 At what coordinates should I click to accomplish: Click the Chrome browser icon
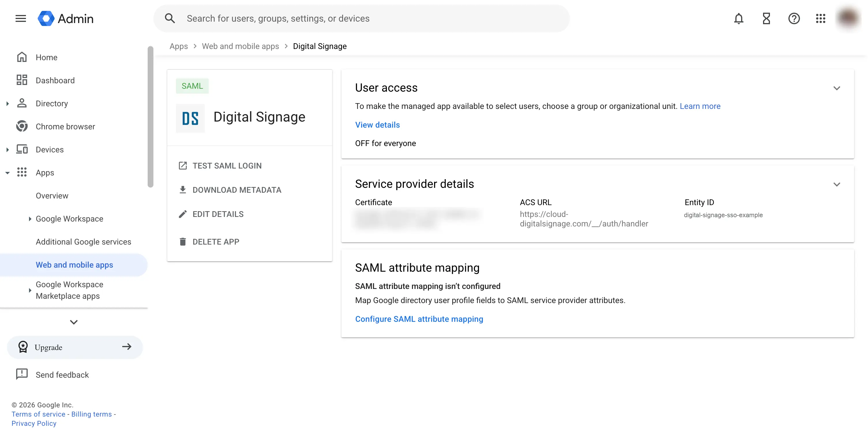[22, 126]
